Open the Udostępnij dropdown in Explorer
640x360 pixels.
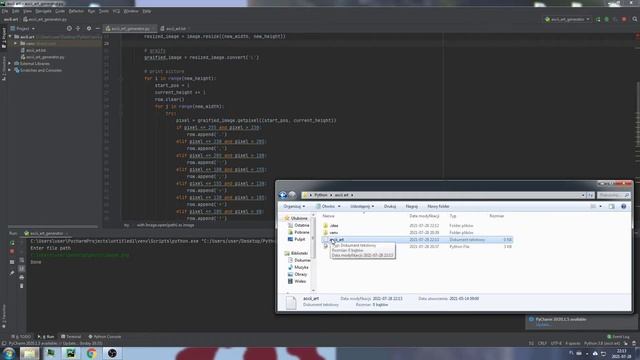pyautogui.click(x=362, y=207)
